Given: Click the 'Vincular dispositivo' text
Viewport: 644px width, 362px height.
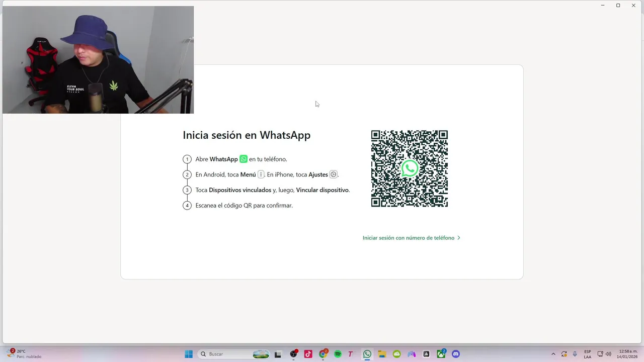Looking at the screenshot, I should [323, 190].
